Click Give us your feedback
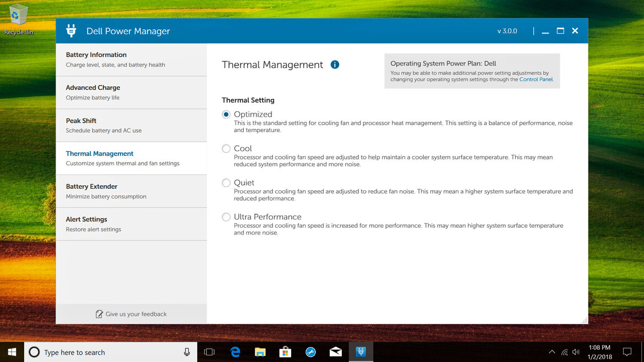Viewport: 644px width, 362px height. click(132, 314)
